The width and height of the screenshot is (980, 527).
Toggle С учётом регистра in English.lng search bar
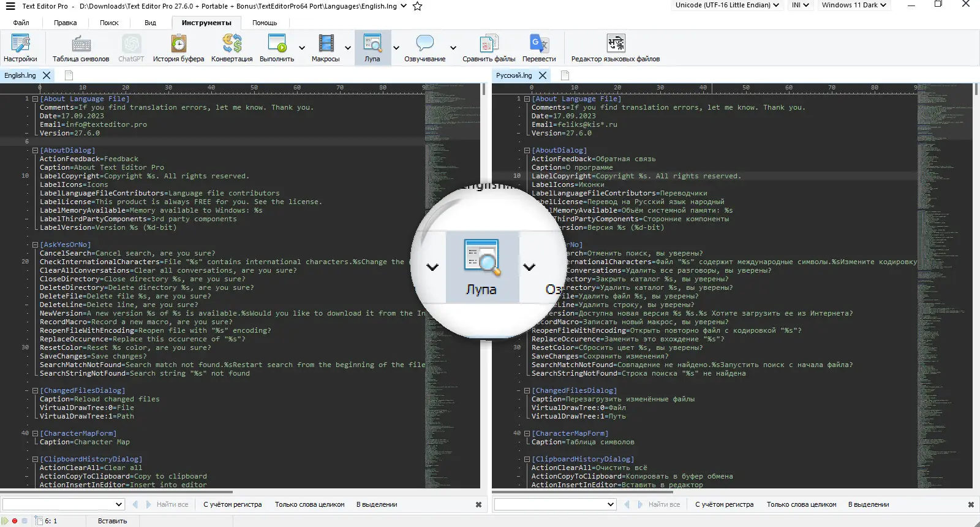[233, 504]
